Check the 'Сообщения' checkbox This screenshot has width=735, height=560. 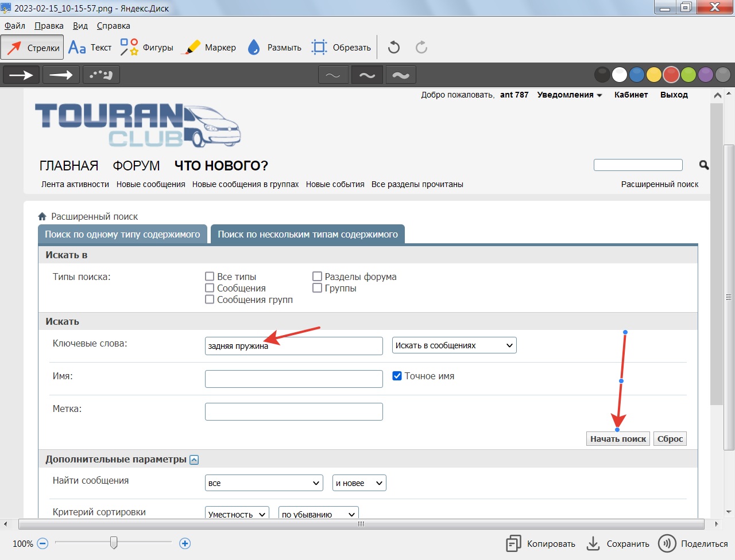[210, 288]
